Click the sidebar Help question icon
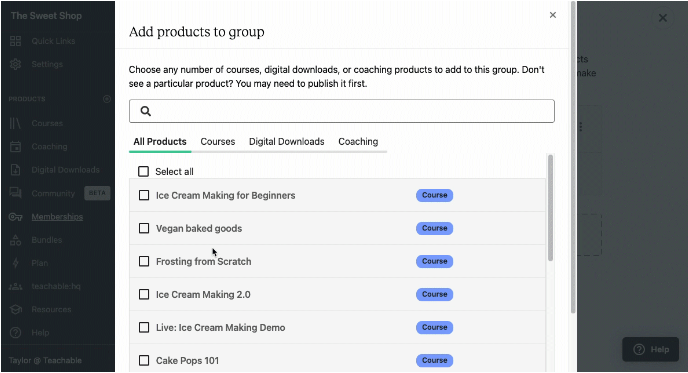 15,333
